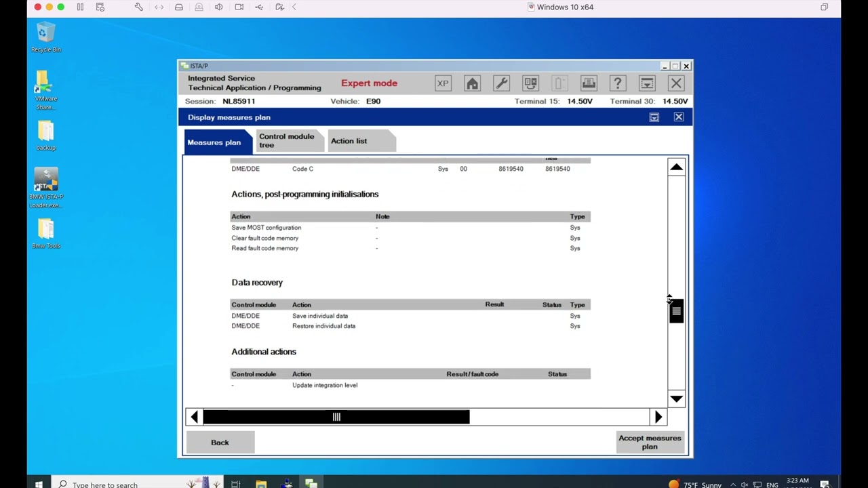Image resolution: width=868 pixels, height=488 pixels.
Task: Open the print icon in ISTA/P toolbar
Action: pos(589,83)
